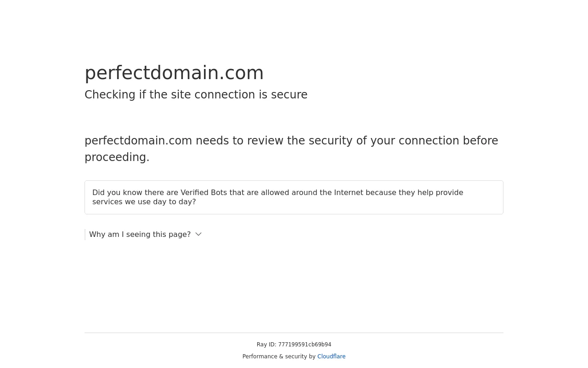Click the word "connection" in the review paragraph
This screenshot has height=368, width=588.
[429, 141]
